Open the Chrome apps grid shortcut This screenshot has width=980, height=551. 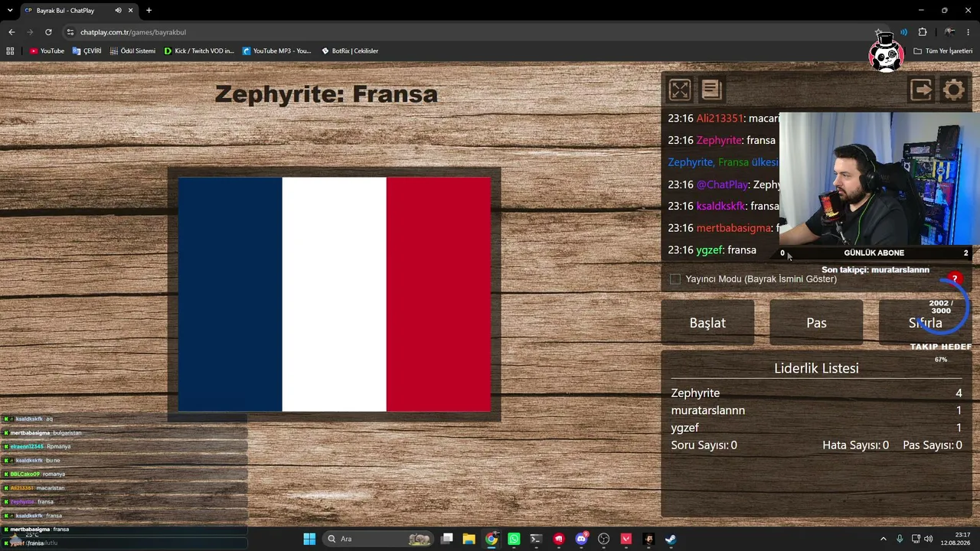click(x=10, y=51)
